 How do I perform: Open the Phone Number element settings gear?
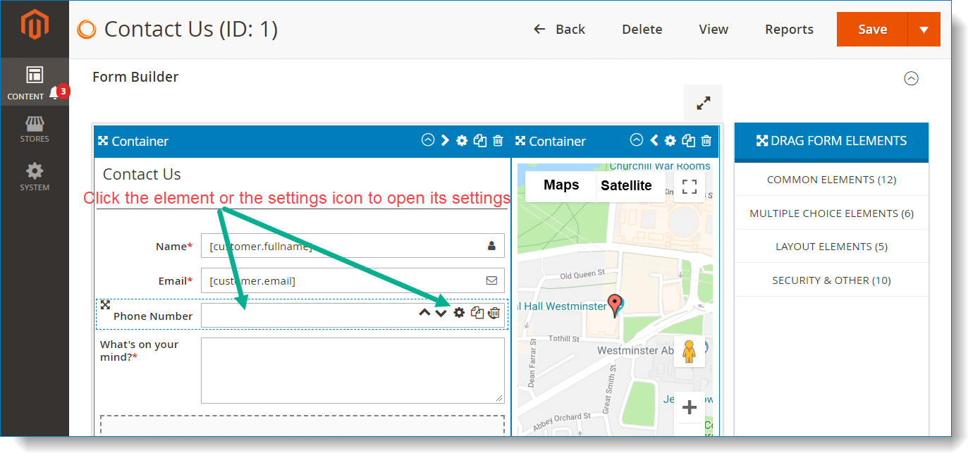pyautogui.click(x=459, y=312)
